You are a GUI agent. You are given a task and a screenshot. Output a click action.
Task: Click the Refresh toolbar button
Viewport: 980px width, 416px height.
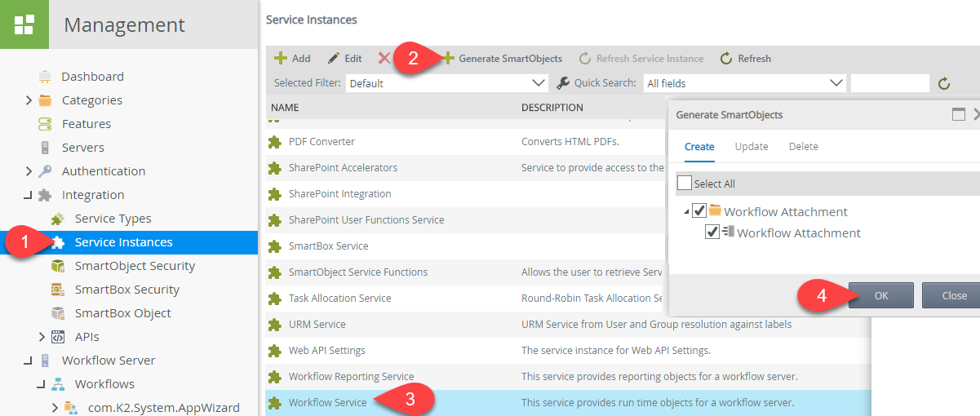(x=745, y=59)
